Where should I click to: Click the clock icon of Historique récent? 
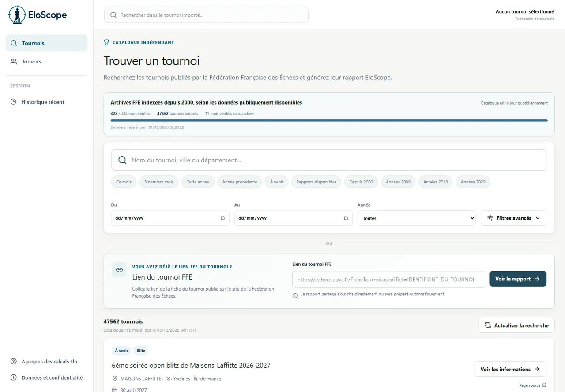click(x=13, y=102)
